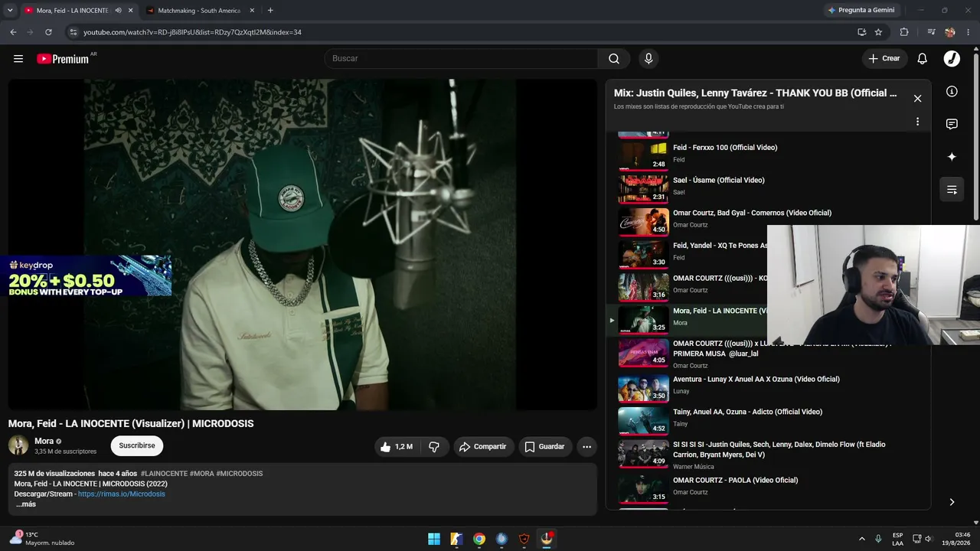Image resolution: width=980 pixels, height=551 pixels.
Task: Click the Mora channel name
Action: [x=44, y=441]
